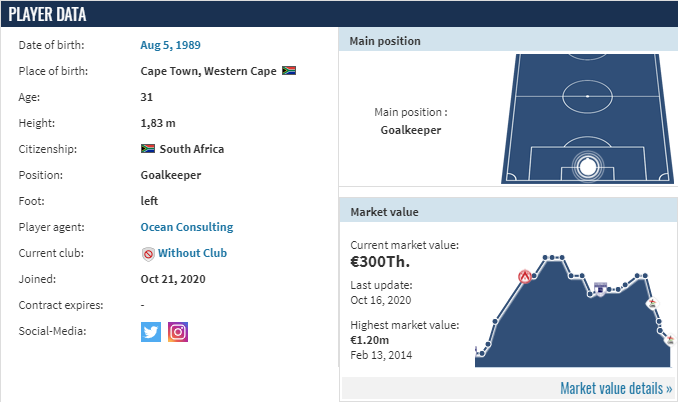Open the Ocean Consulting agent link

[x=187, y=227]
